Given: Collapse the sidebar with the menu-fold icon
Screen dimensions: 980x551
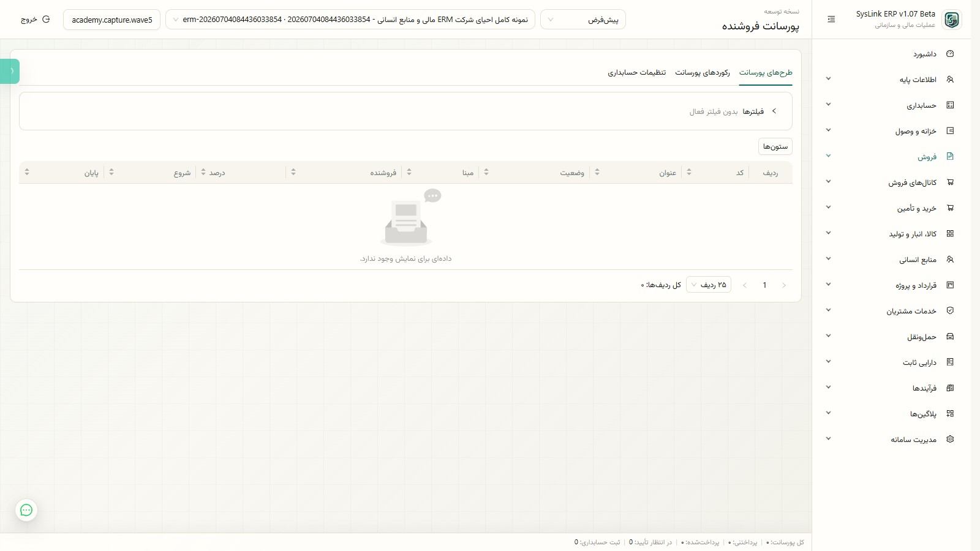Looking at the screenshot, I should click(831, 20).
